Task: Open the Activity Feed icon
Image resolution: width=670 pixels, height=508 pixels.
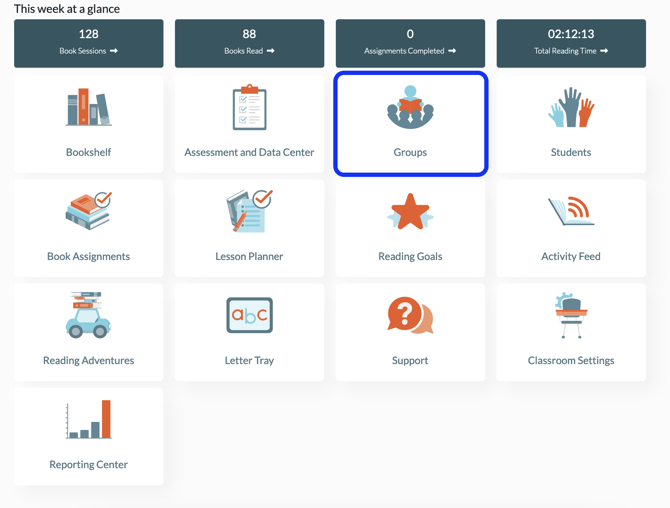Action: 571,212
